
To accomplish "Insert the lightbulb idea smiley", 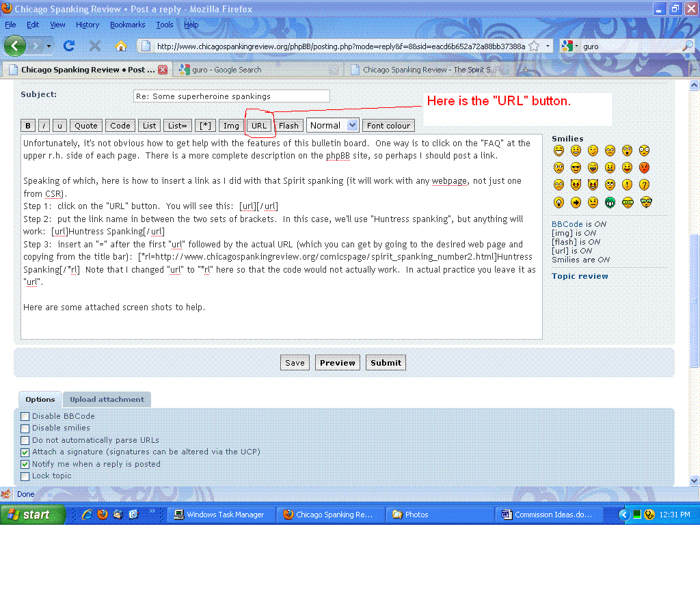I will pos(558,203).
